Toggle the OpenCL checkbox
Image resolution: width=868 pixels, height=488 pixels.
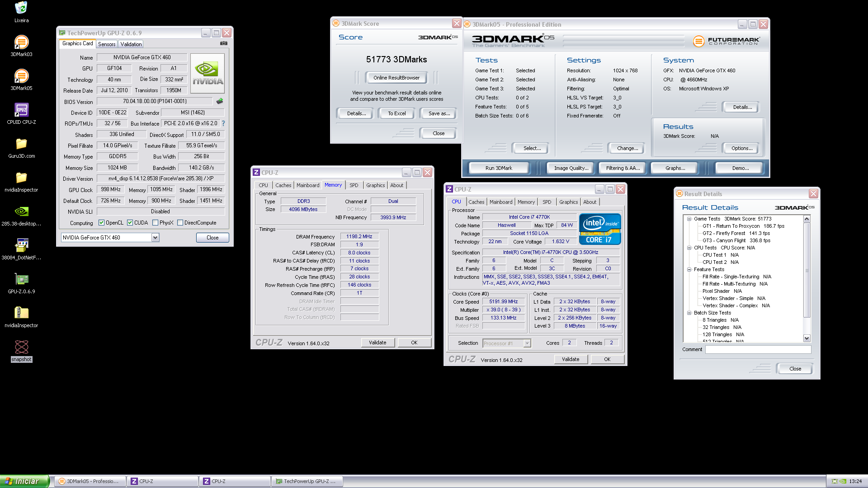tap(102, 223)
